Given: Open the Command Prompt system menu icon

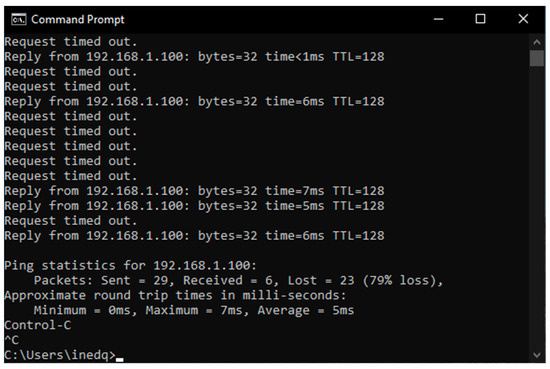Looking at the screenshot, I should 19,19.
